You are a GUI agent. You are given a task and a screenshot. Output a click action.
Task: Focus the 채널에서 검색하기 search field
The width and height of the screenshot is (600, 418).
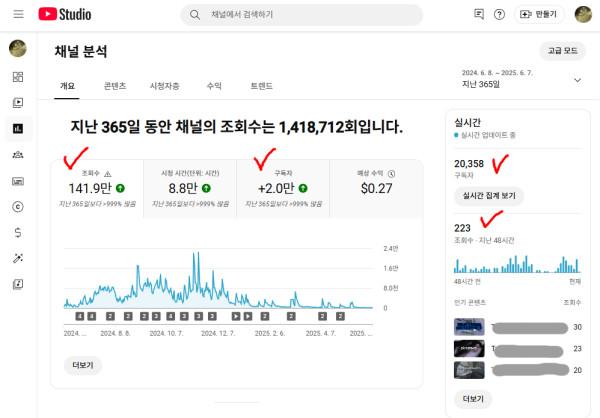[x=302, y=15]
